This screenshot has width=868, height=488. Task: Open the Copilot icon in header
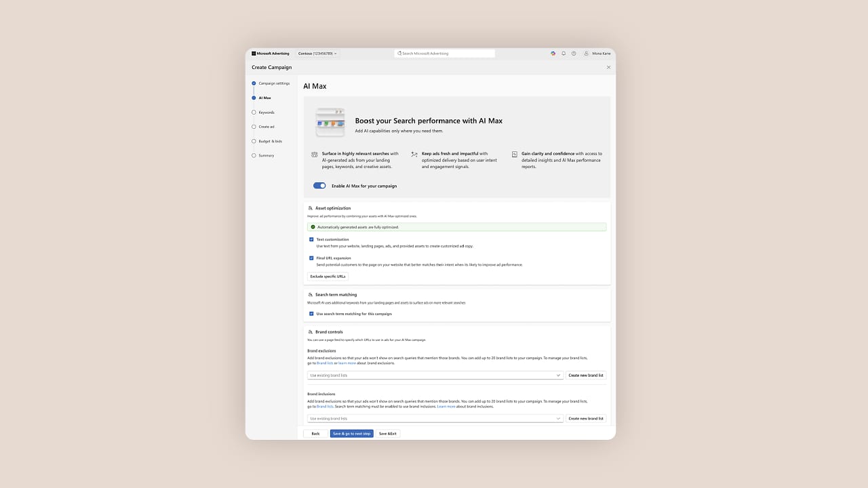pos(553,54)
